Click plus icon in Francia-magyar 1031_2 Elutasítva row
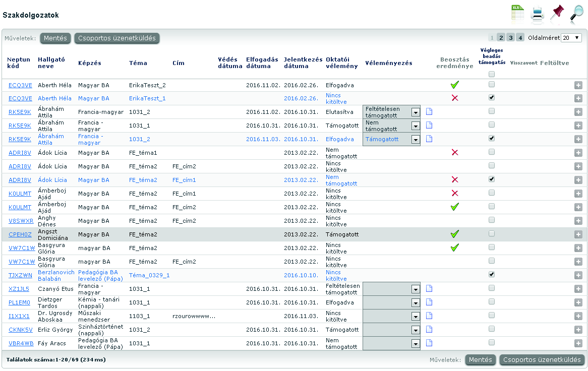Image resolution: width=588 pixels, height=371 pixels. click(578, 112)
